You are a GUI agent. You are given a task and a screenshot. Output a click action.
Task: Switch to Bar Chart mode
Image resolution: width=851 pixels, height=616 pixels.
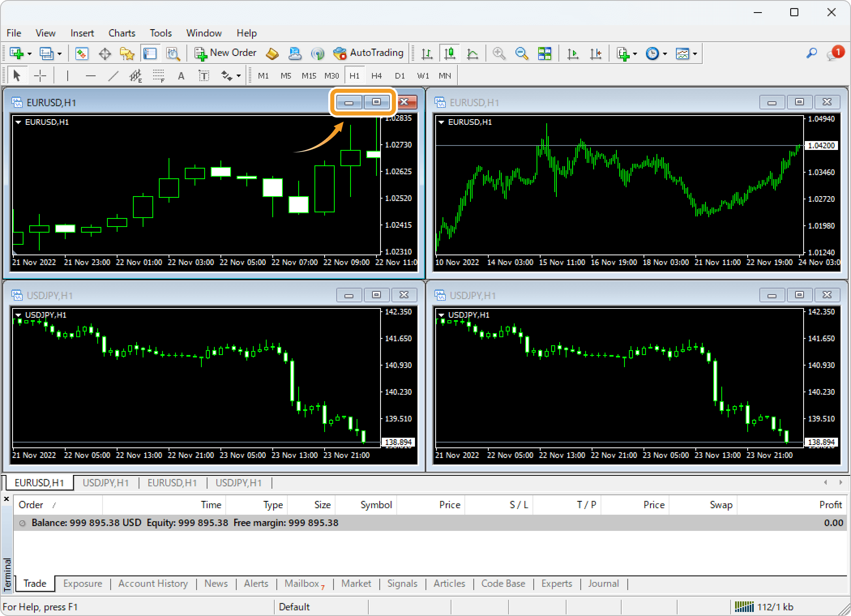click(427, 53)
